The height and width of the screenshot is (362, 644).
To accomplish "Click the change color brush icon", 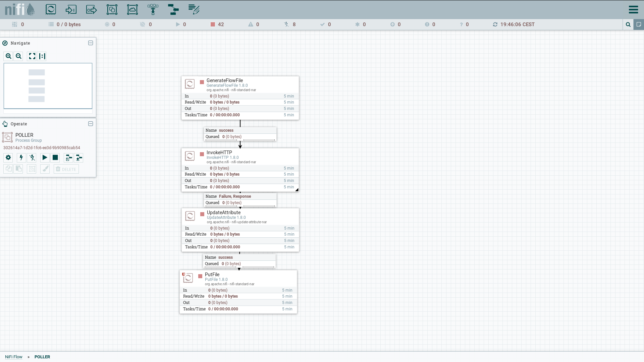I will pos(45,169).
